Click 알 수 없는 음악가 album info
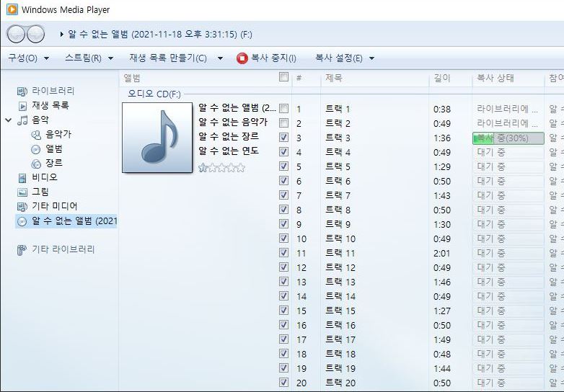The height and width of the screenshot is (392, 564). click(x=233, y=122)
